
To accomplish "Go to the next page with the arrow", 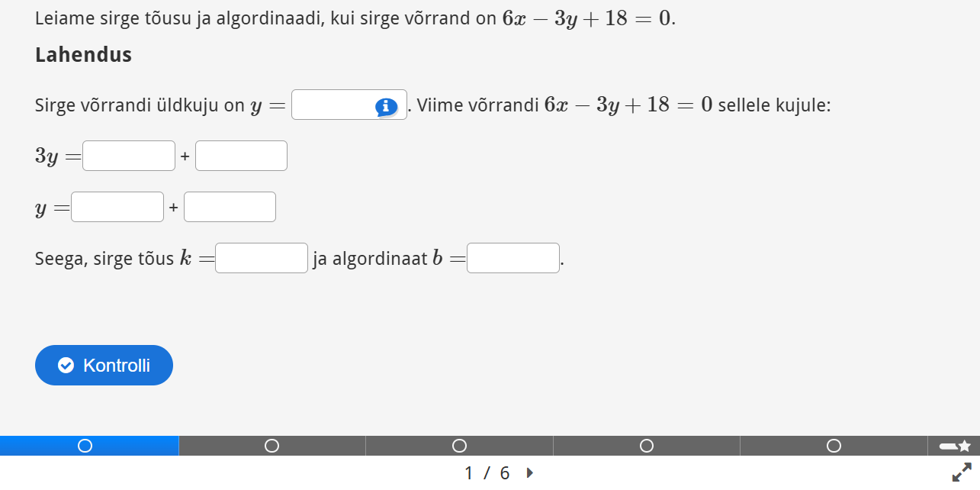I will tap(530, 473).
